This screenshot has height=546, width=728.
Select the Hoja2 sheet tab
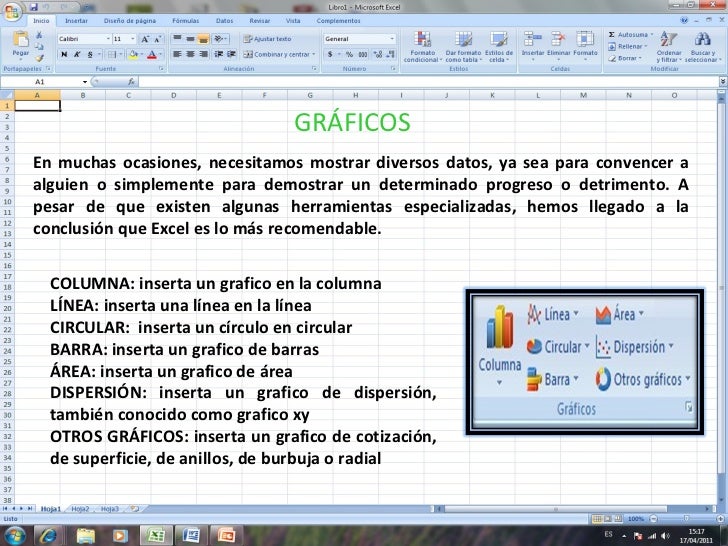pyautogui.click(x=80, y=509)
